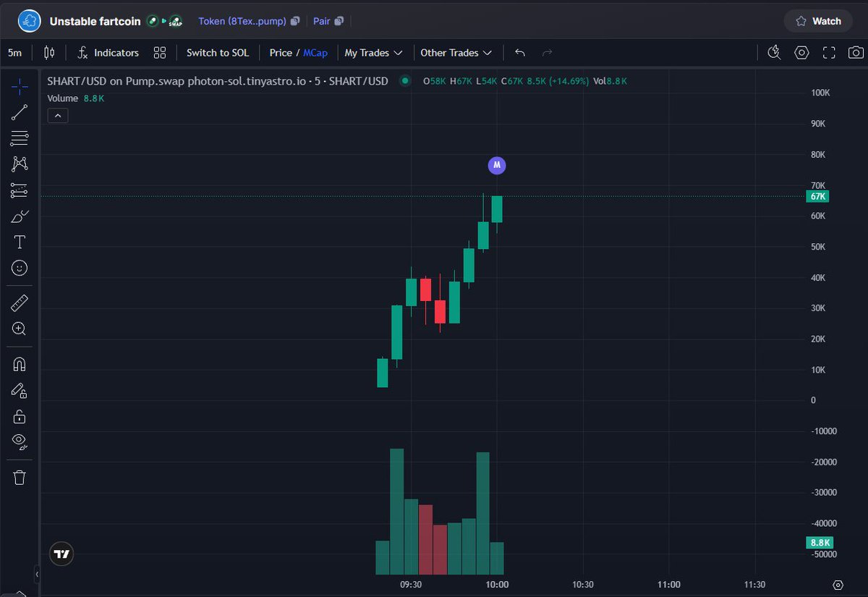Click the Pump.swap badge icon
This screenshot has width=868, height=597.
point(175,22)
